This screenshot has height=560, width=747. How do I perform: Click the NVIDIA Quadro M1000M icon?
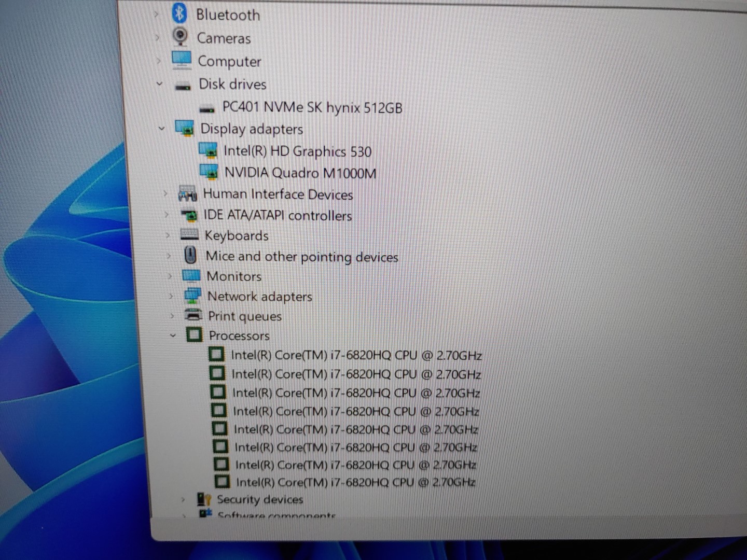209,172
